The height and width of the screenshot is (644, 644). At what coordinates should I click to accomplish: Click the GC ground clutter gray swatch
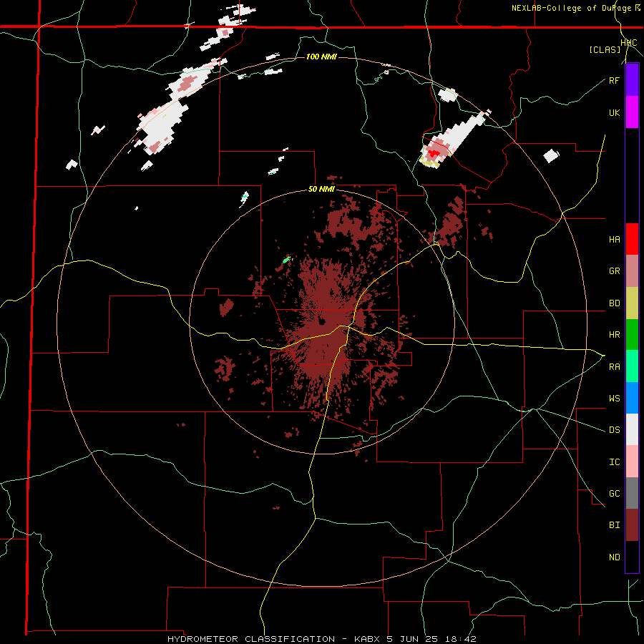coord(632,493)
